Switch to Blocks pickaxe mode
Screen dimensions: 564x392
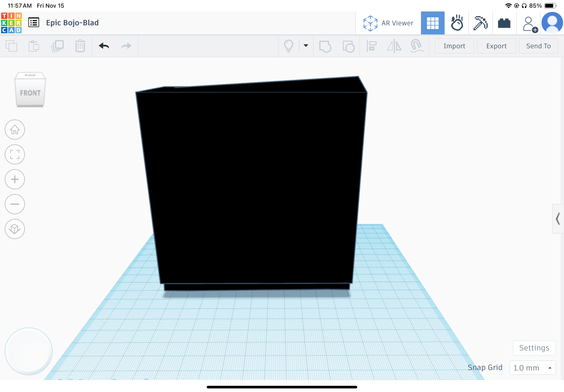point(480,23)
